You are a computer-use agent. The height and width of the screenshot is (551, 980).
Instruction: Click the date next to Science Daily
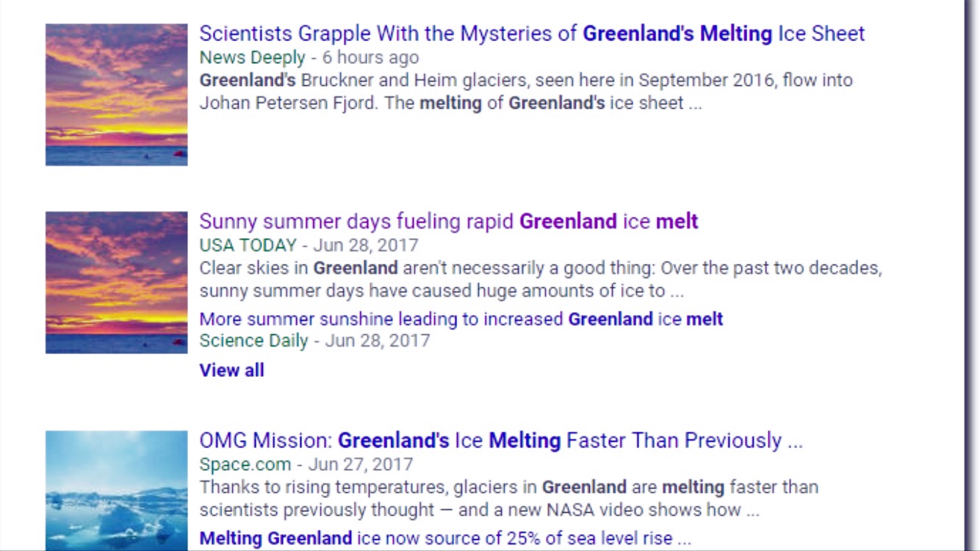tap(377, 341)
